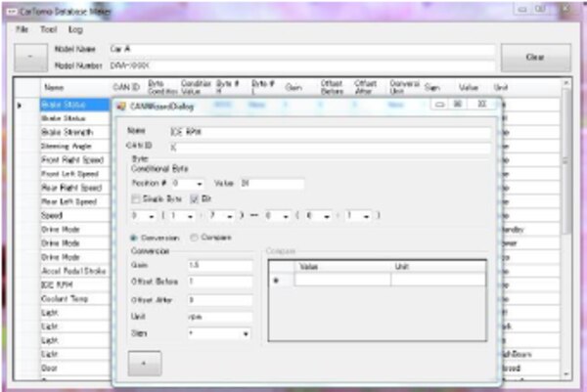Select the highlighted Brake Status row

[74, 105]
